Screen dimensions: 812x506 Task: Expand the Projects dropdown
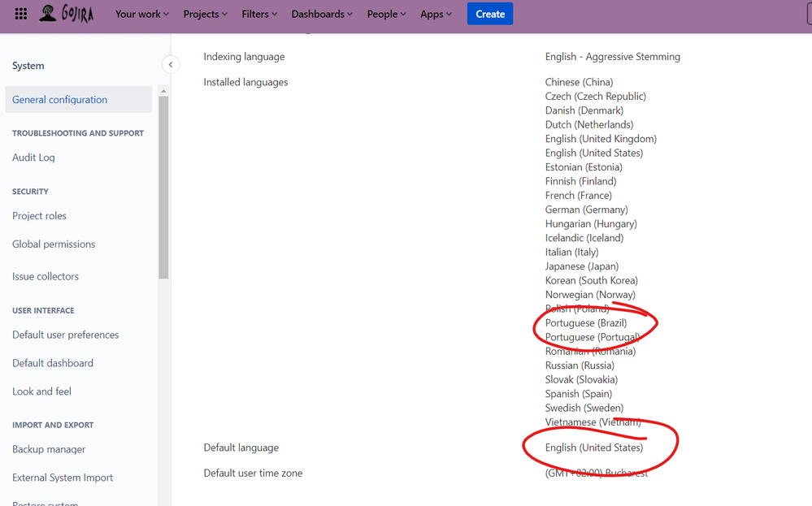click(204, 14)
